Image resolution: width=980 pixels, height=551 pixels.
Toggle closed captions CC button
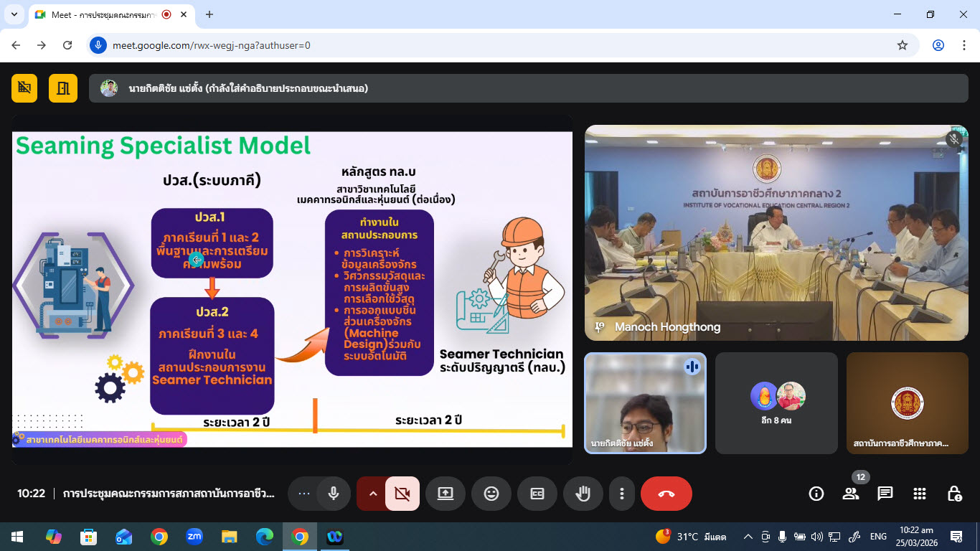[x=537, y=494]
